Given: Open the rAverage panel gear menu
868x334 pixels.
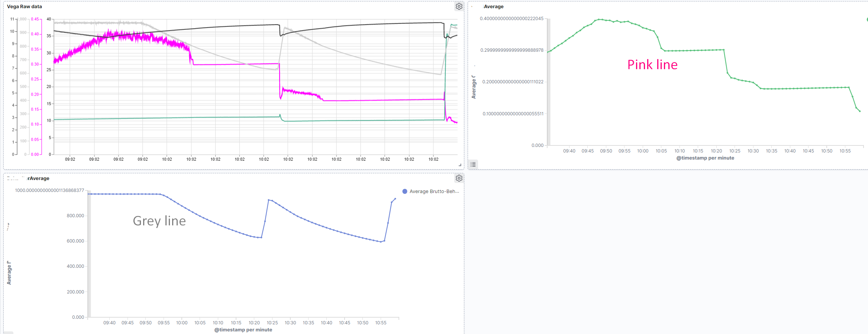Looking at the screenshot, I should tap(459, 178).
